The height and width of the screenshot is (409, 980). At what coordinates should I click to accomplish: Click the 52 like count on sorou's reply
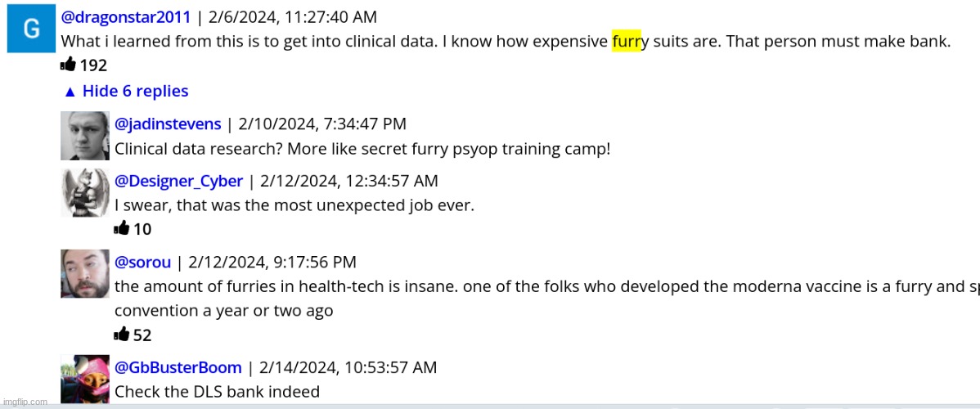142,335
